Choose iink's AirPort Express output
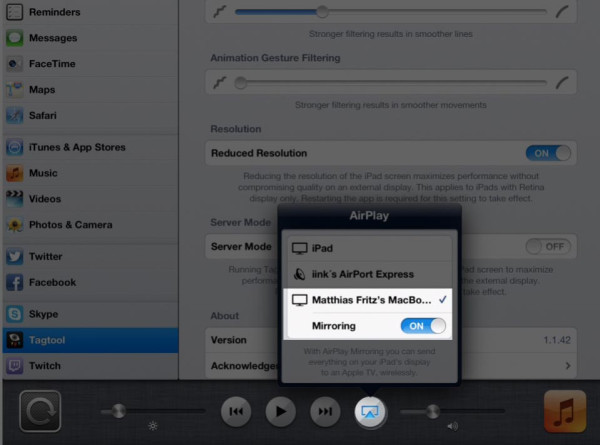The image size is (600, 445). tap(369, 273)
